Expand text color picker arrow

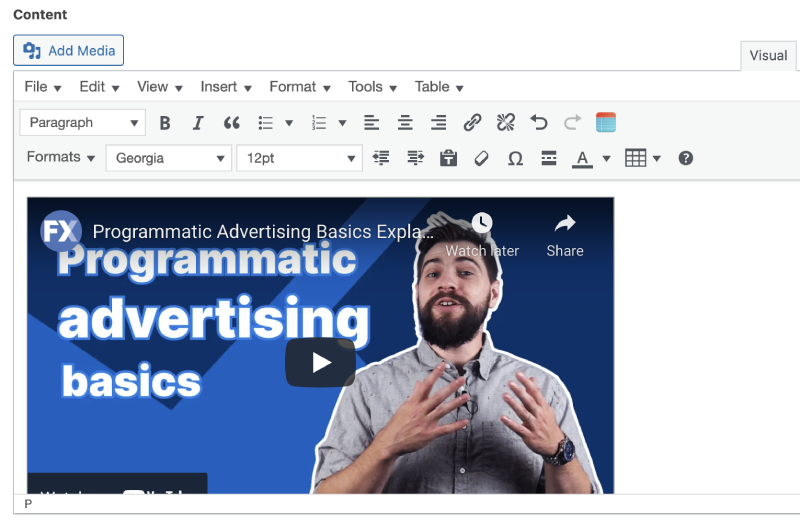click(x=606, y=158)
